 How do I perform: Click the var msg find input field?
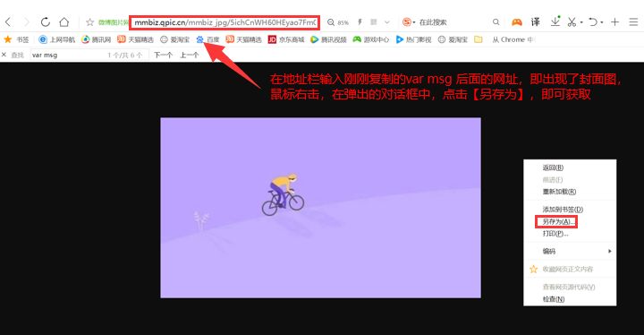(68, 55)
